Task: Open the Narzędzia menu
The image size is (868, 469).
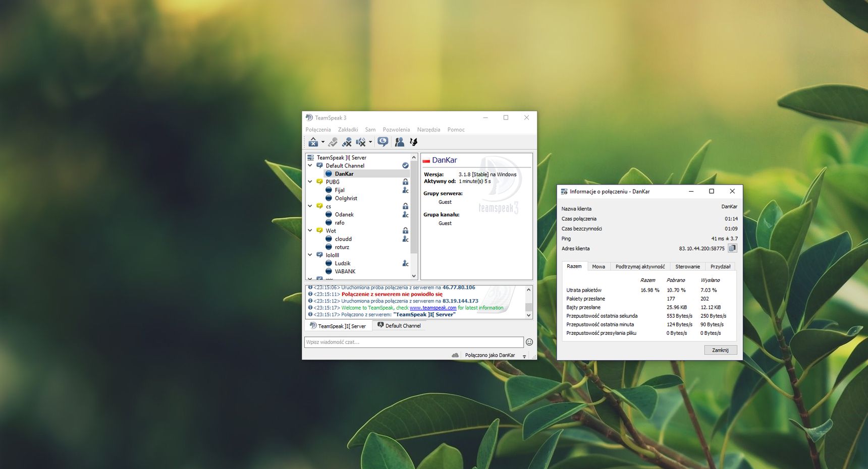Action: click(428, 130)
